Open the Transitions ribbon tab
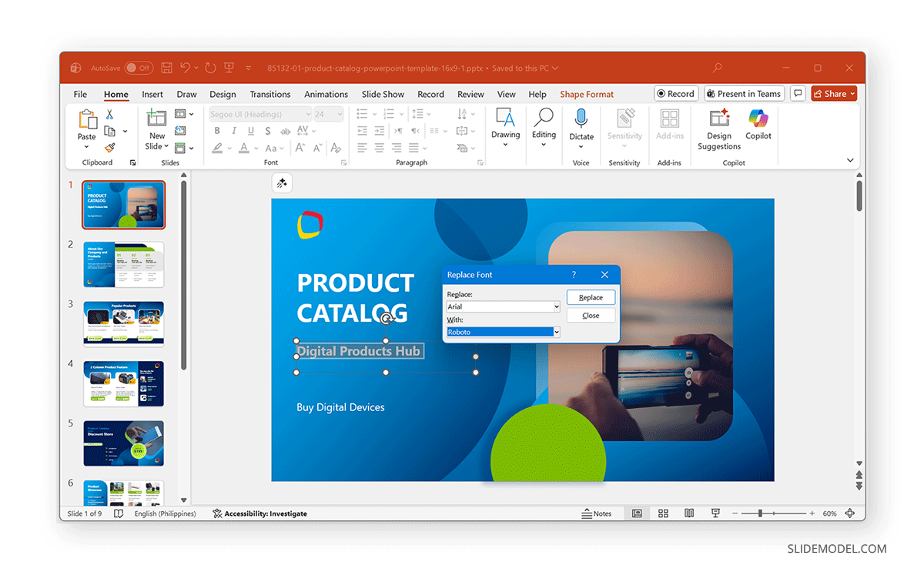 click(270, 94)
